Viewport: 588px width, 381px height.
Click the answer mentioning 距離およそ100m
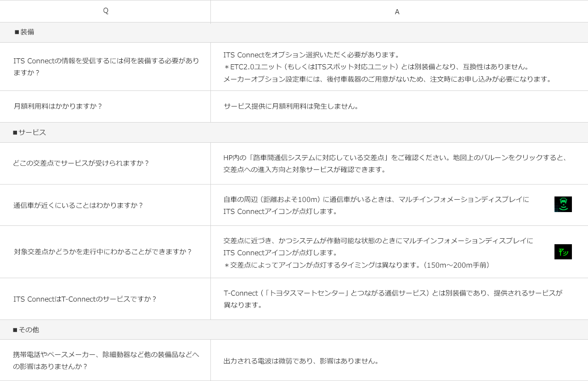pyautogui.click(x=376, y=199)
